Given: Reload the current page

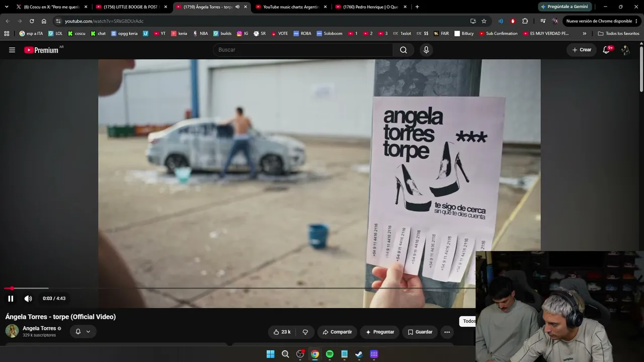Looking at the screenshot, I should point(32,21).
